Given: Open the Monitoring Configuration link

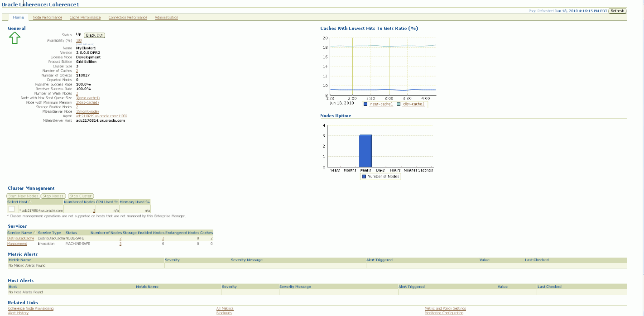Looking at the screenshot, I should 444,313.
